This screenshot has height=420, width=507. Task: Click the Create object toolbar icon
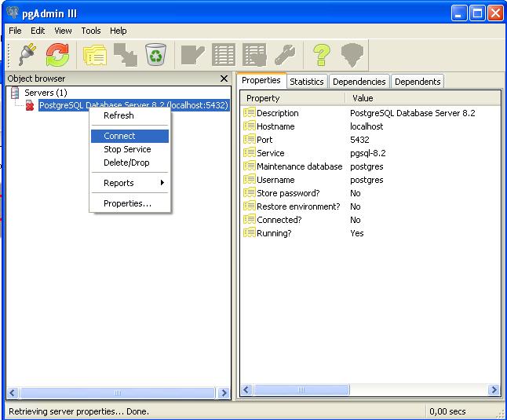(126, 55)
